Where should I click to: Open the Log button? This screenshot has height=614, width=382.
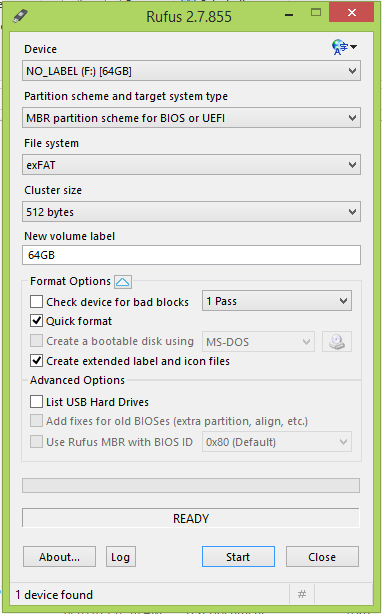pos(121,556)
